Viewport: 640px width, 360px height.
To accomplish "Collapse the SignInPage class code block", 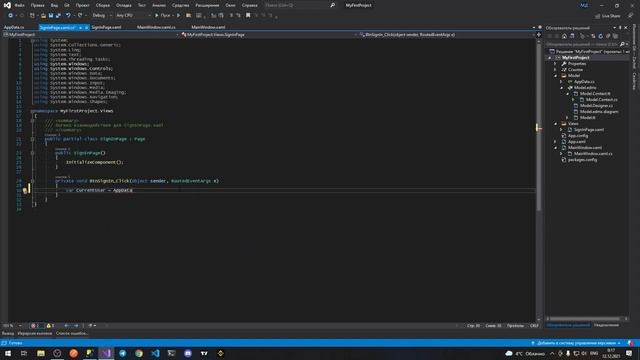I will click(x=32, y=139).
